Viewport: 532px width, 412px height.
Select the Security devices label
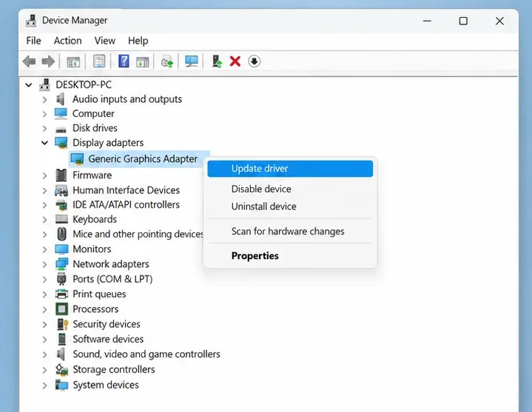point(107,324)
